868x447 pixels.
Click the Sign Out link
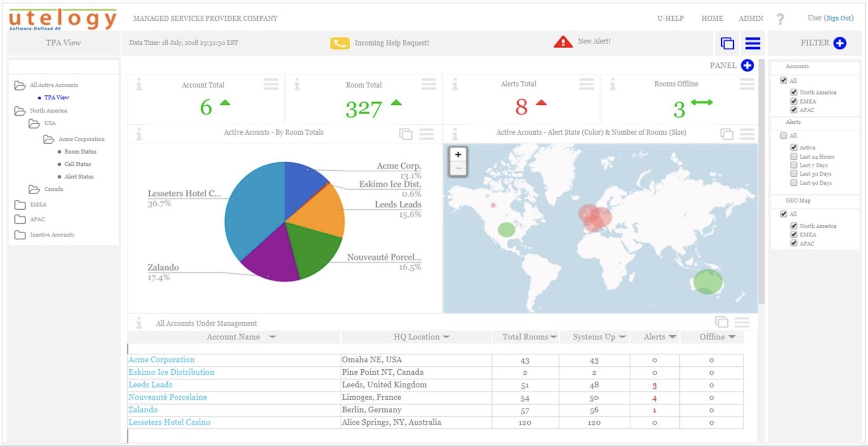(839, 18)
